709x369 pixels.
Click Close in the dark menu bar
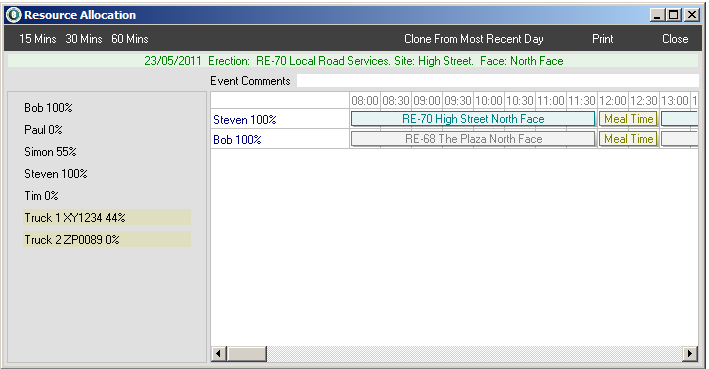(x=675, y=39)
